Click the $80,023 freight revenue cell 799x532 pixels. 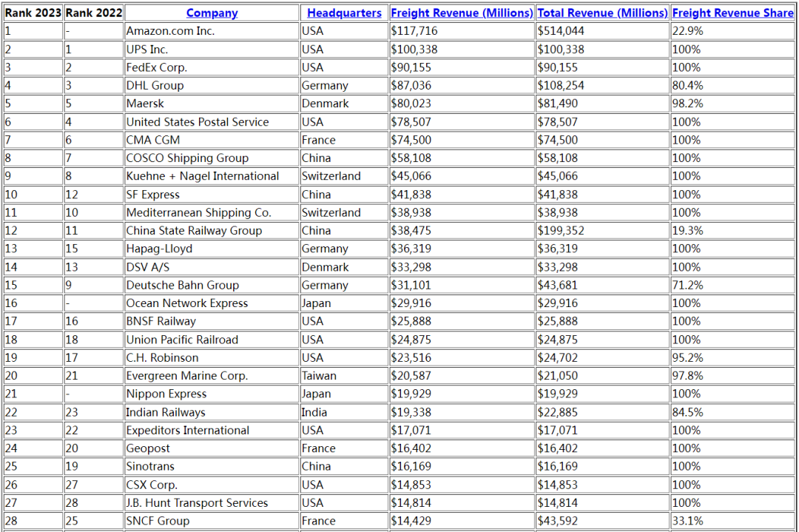462,104
